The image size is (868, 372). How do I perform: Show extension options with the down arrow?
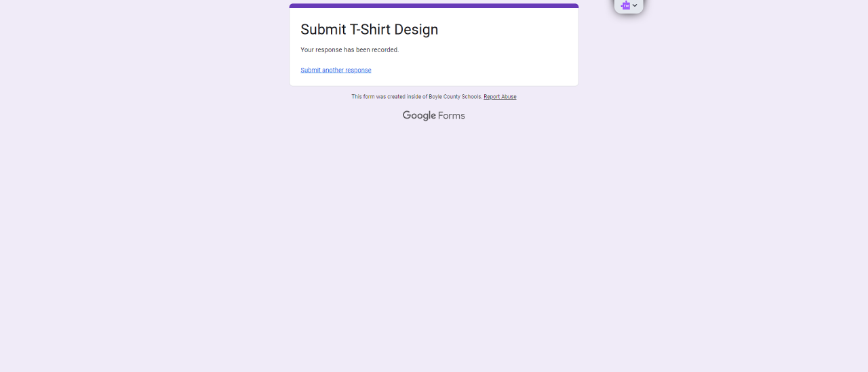coord(635,5)
